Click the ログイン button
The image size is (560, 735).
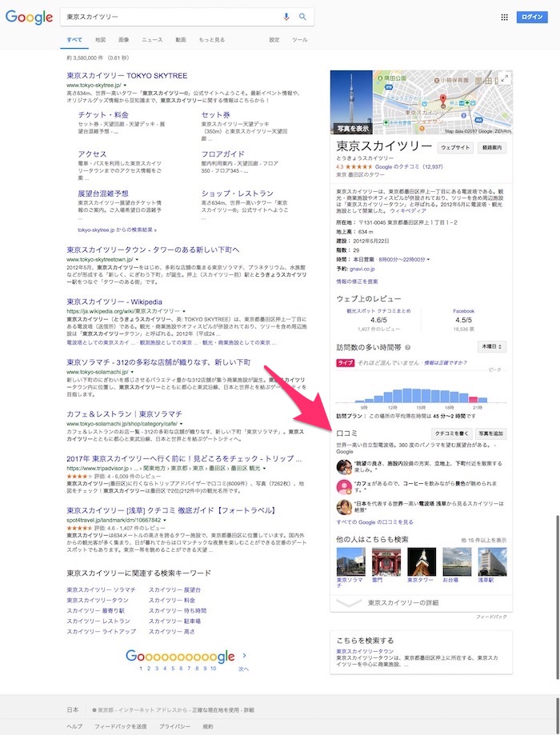531,17
